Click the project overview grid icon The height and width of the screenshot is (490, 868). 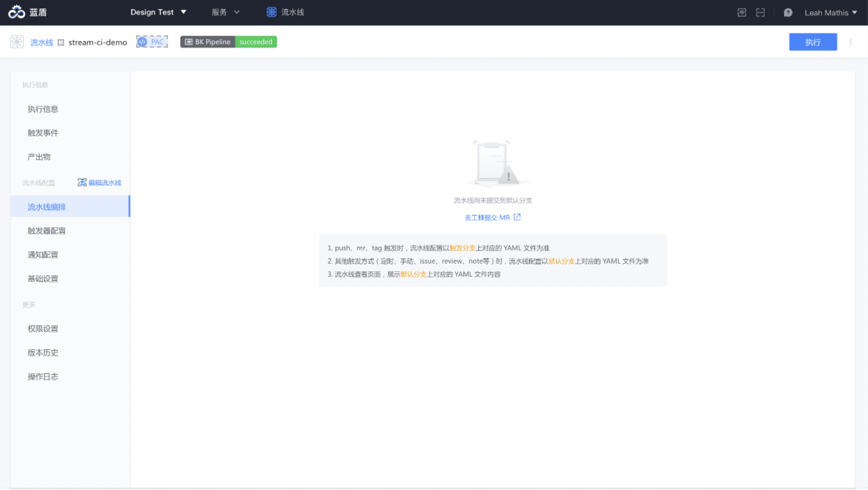click(x=741, y=12)
